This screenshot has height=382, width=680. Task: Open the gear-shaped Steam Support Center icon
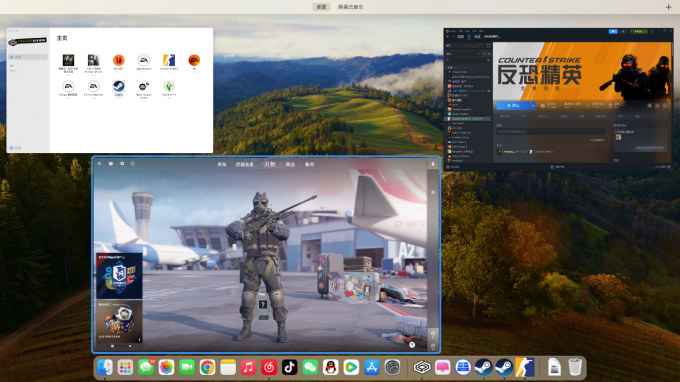coord(144,86)
